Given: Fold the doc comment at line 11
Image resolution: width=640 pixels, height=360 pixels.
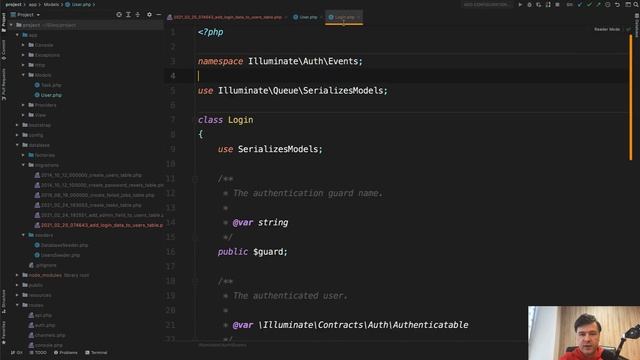Looking at the screenshot, I should click(195, 178).
